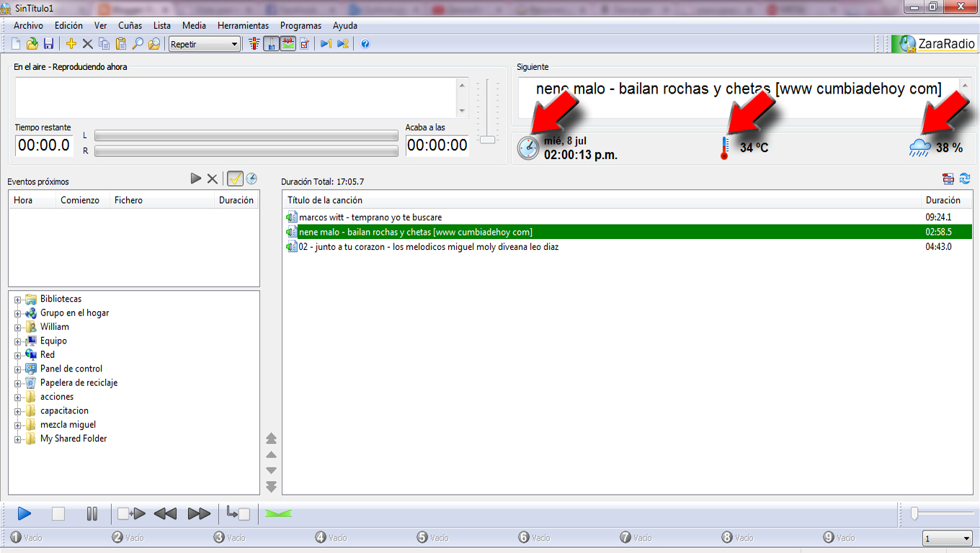Click the rewind button in the playback bar
Image resolution: width=980 pixels, height=553 pixels.
[x=165, y=514]
